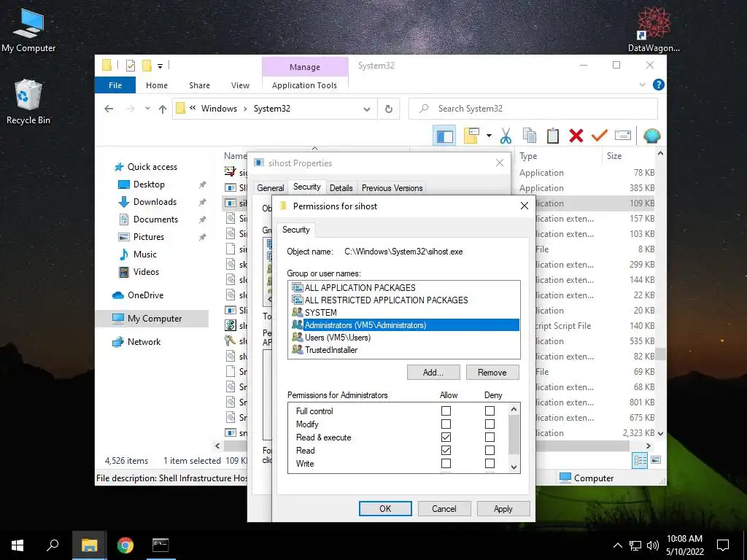The height and width of the screenshot is (560, 747).
Task: Open the recent locations dropdown arrow
Action: [x=147, y=109]
